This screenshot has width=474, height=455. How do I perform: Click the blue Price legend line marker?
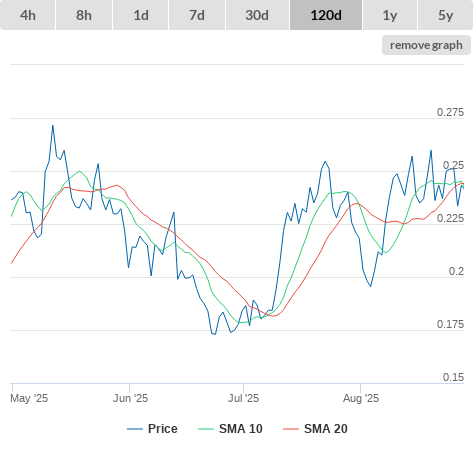(135, 429)
